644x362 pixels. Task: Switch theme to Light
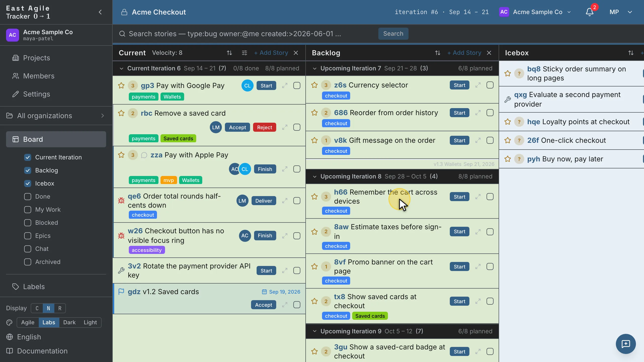(90, 323)
